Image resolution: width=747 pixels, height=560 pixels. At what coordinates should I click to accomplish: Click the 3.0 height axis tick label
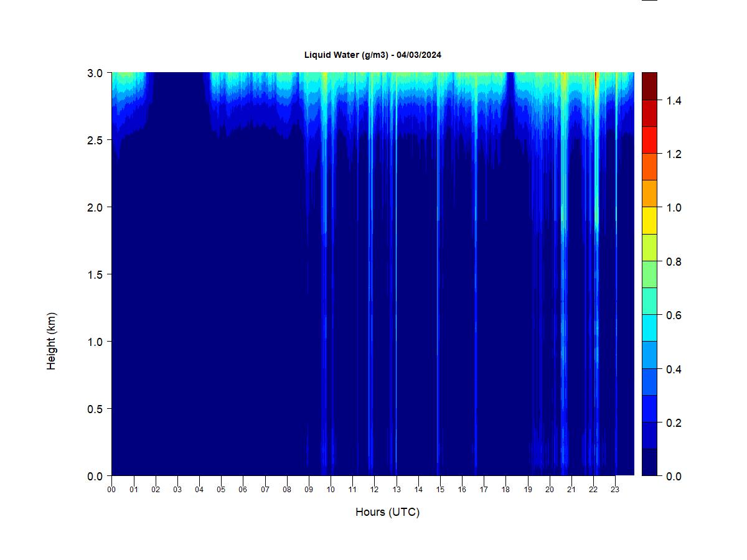point(95,73)
